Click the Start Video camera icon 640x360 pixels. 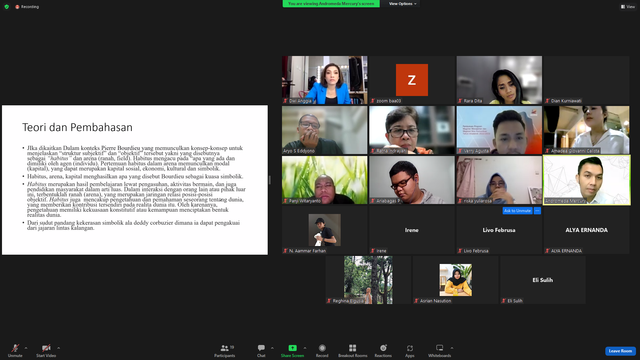(46, 348)
